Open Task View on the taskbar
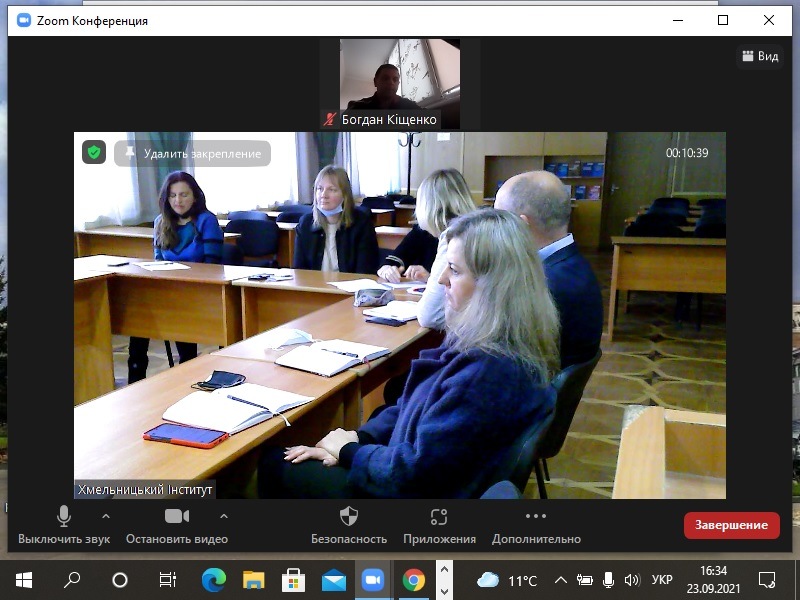This screenshot has width=800, height=600. click(x=167, y=580)
